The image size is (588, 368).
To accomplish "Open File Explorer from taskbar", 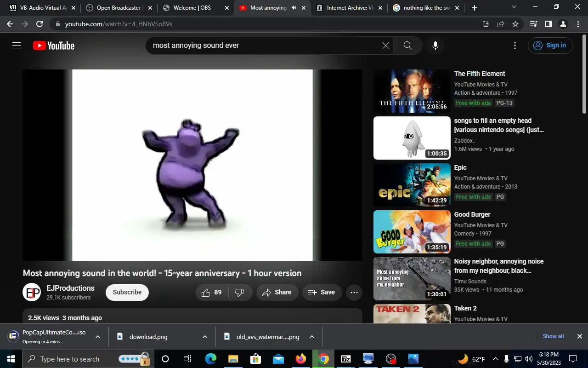I will [x=233, y=359].
